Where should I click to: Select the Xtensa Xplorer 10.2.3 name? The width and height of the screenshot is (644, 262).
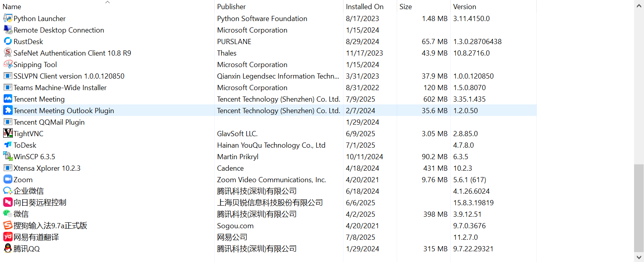coord(47,168)
